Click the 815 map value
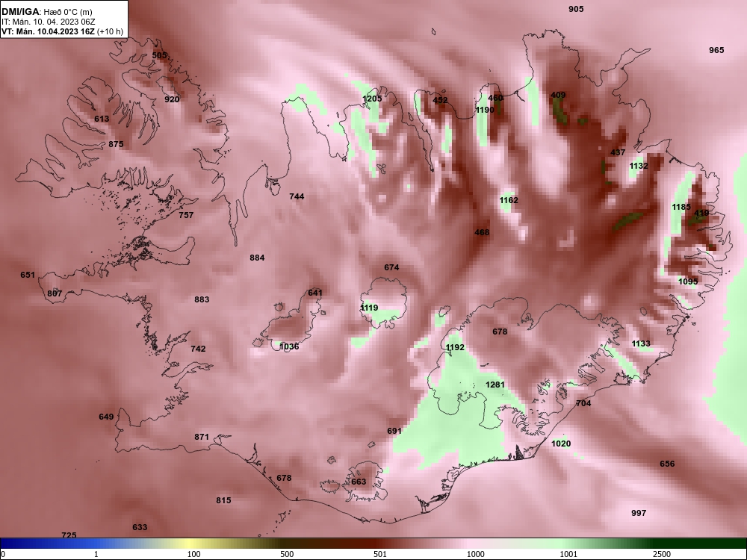This screenshot has height=560, width=747. [223, 500]
